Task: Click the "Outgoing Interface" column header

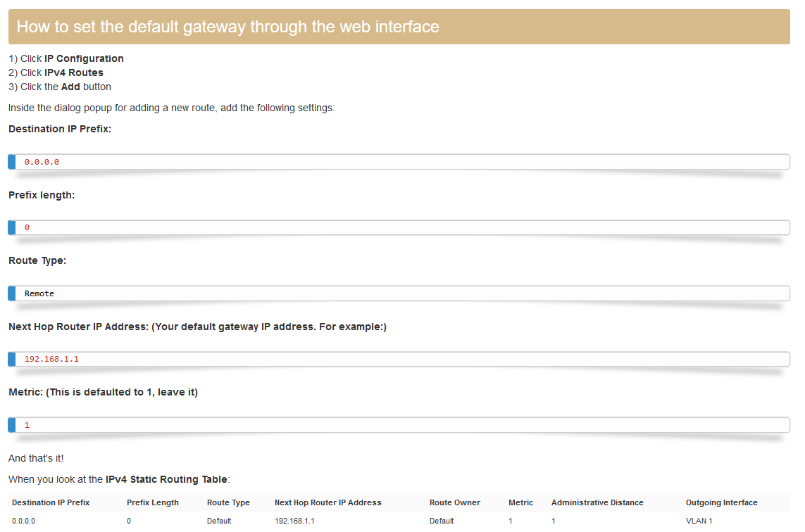Action: pos(721,502)
